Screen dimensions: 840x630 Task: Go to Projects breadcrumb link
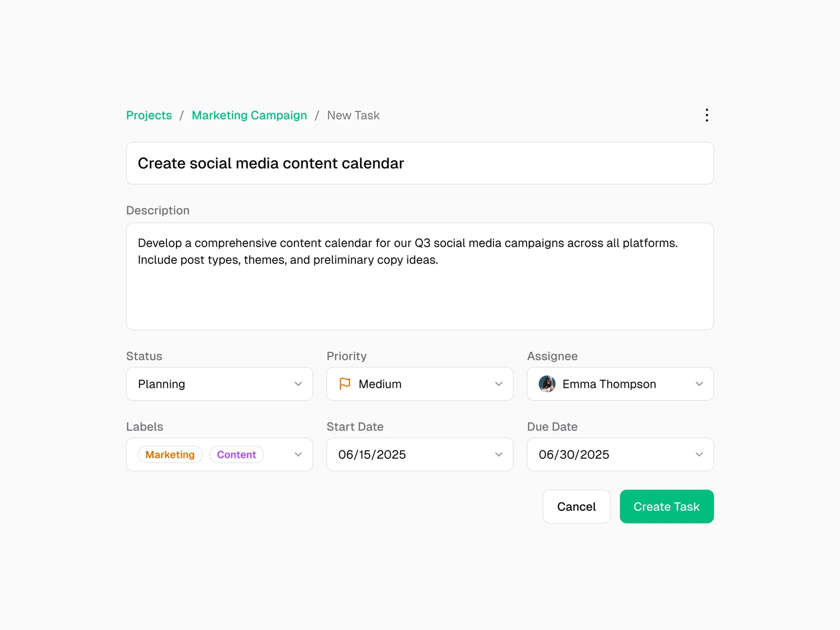[x=149, y=115]
